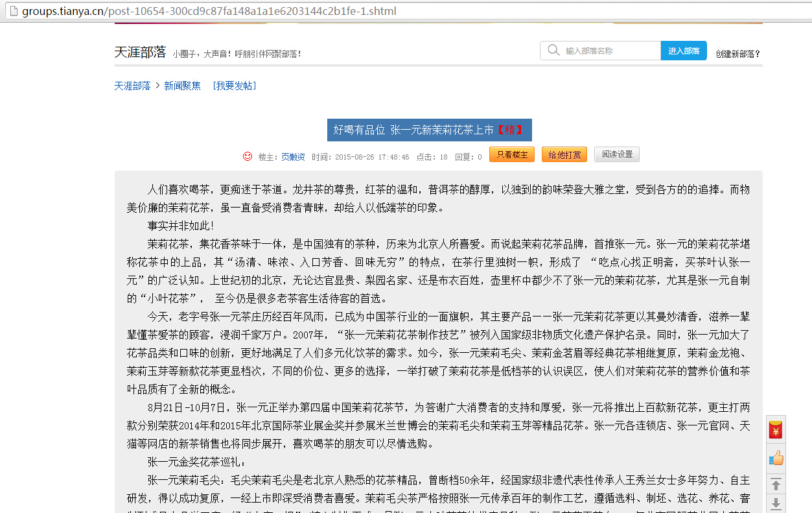Open the 阅读设置 button
812x513 pixels.
617,154
